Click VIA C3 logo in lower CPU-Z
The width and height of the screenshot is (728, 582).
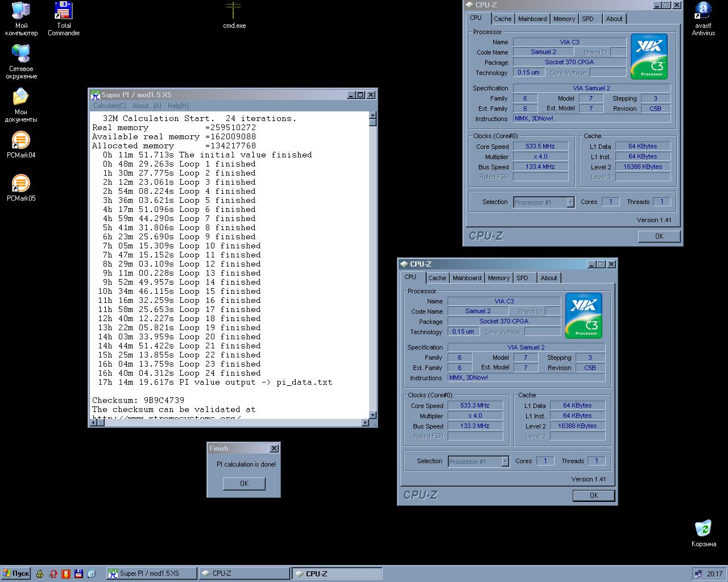click(584, 316)
